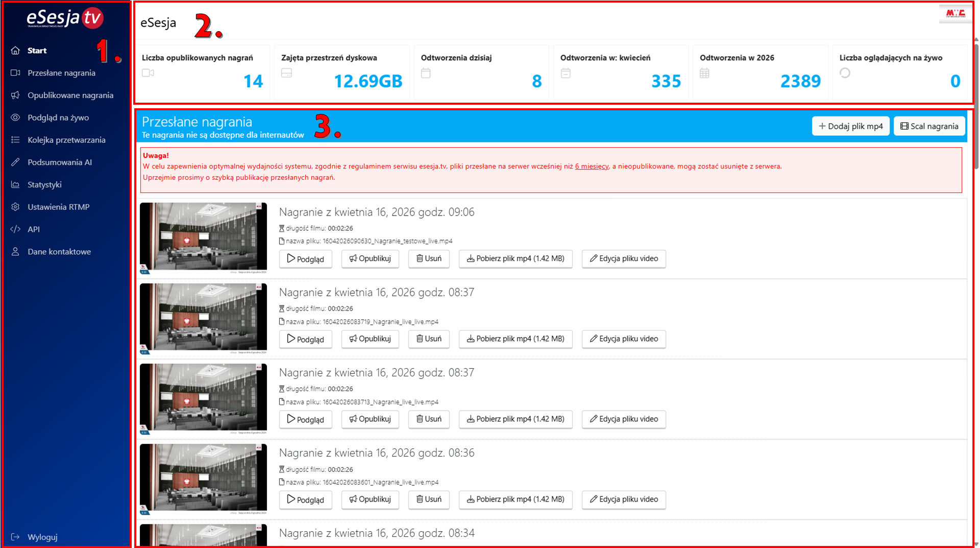The height and width of the screenshot is (548, 980).
Task: Click the Statystyki chart icon
Action: coord(15,185)
